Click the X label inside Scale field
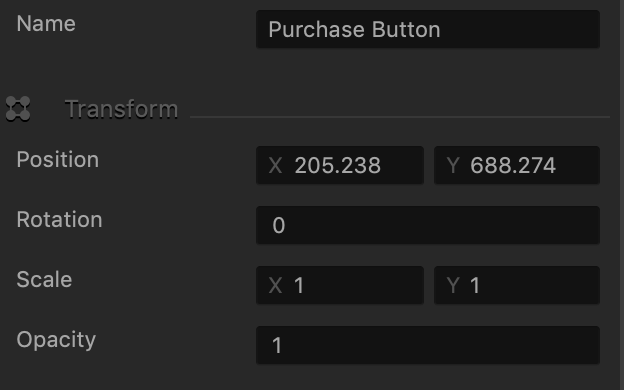624x390 pixels. click(x=275, y=285)
